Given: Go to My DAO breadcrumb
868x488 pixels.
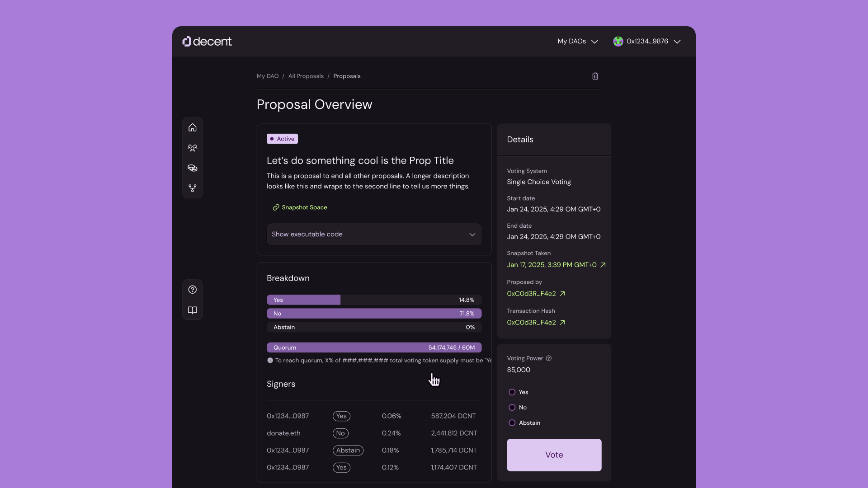Looking at the screenshot, I should [268, 76].
